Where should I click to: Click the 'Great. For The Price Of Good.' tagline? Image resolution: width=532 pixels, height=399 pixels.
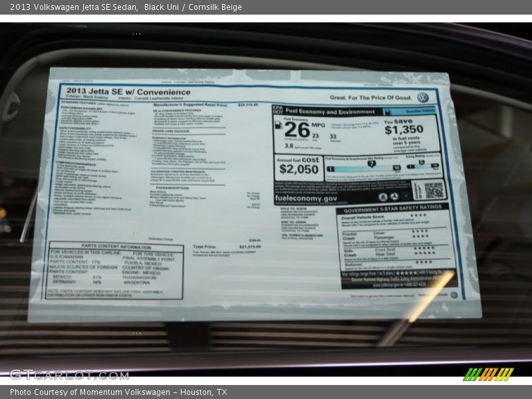[x=370, y=98]
